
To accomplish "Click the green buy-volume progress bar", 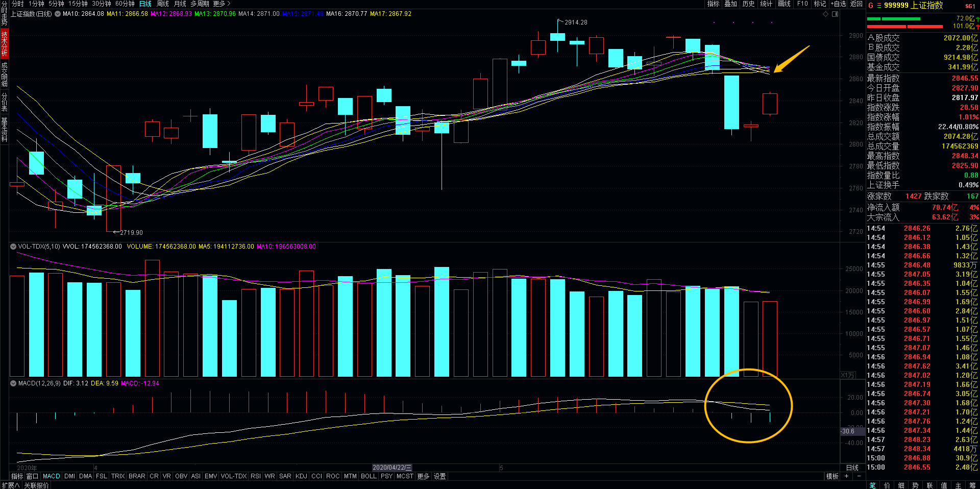I will tap(893, 19).
